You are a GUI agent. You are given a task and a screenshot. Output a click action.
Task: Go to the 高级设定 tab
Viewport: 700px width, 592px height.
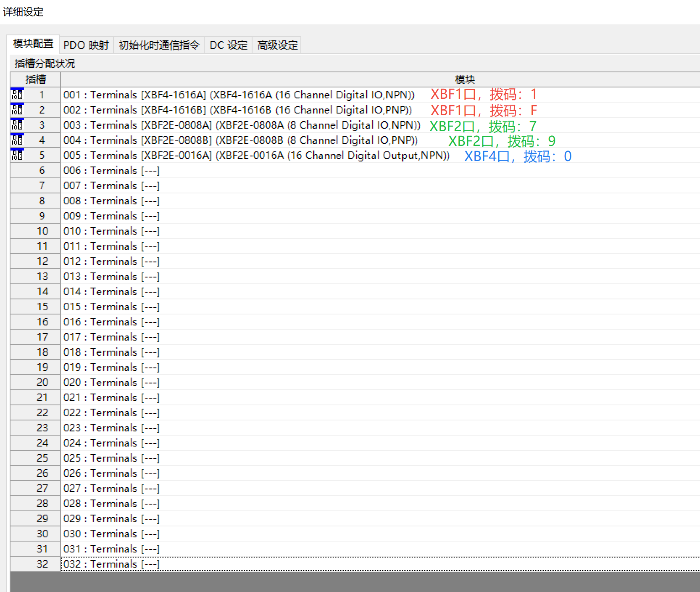tap(277, 45)
